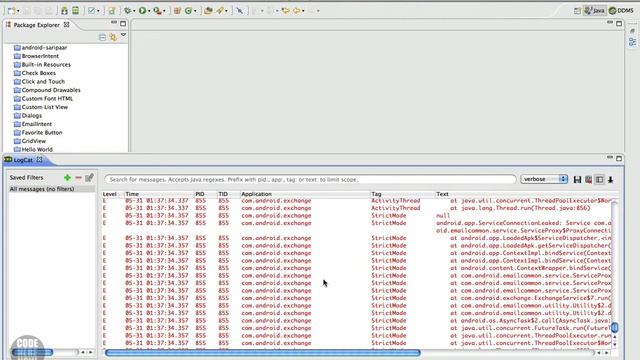
Task: Select the EmailIntent project
Action: coord(32,124)
